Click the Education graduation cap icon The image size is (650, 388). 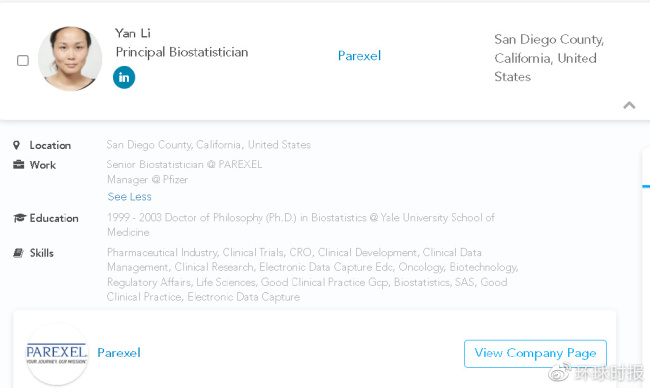(x=19, y=218)
